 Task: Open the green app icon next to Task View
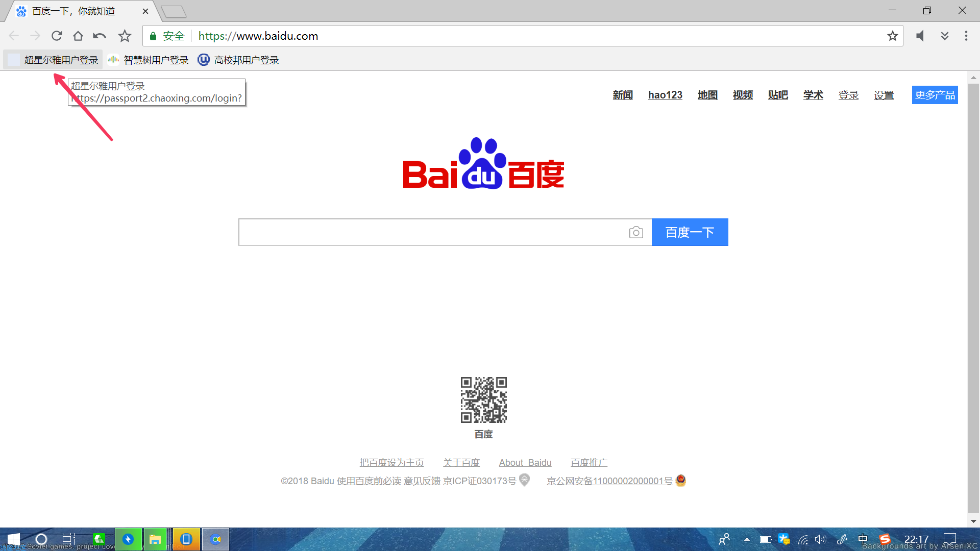click(x=99, y=539)
